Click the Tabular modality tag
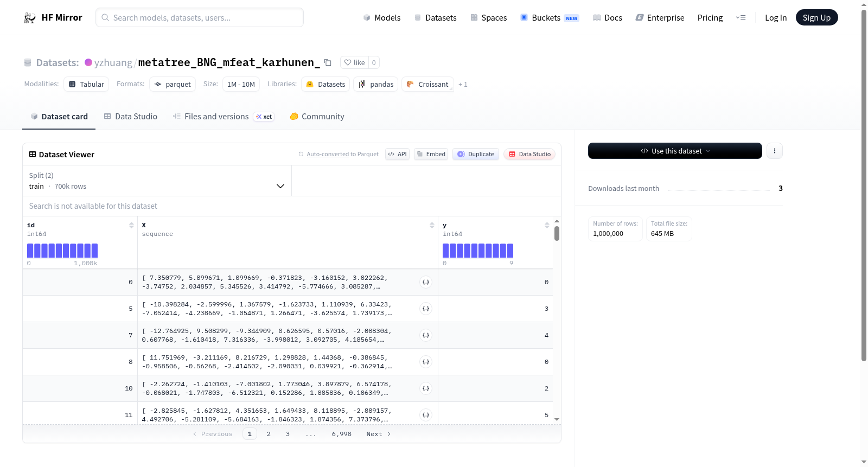This screenshot has width=868, height=467. 86,84
